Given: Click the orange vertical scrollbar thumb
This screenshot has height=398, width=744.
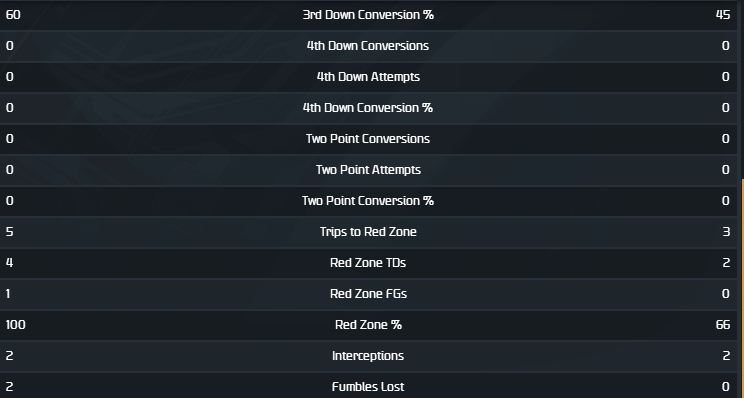Looking at the screenshot, I should (x=742, y=288).
